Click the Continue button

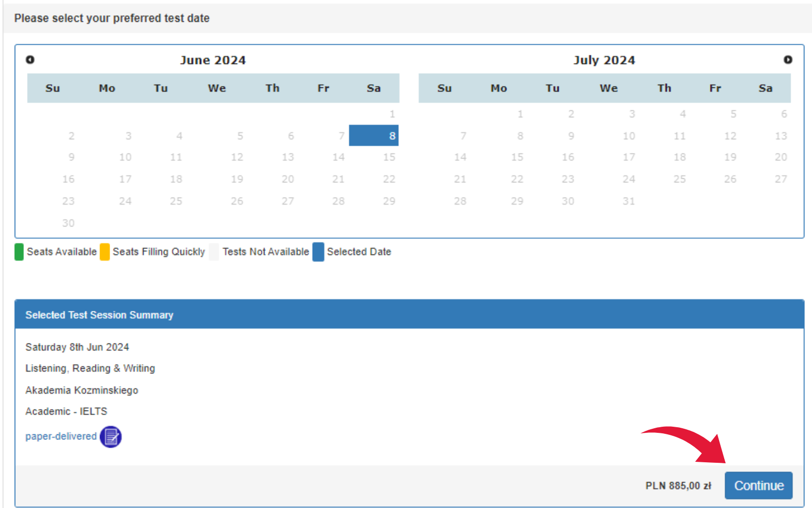[x=758, y=486]
